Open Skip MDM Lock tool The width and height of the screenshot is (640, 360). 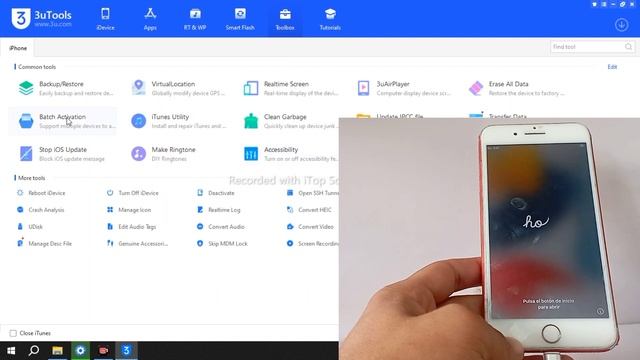coord(222,243)
